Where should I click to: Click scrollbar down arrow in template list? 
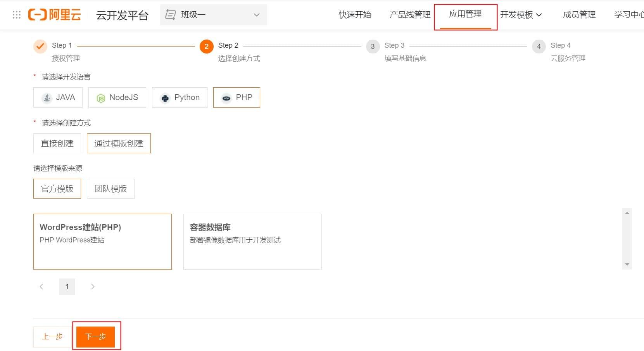pyautogui.click(x=627, y=265)
